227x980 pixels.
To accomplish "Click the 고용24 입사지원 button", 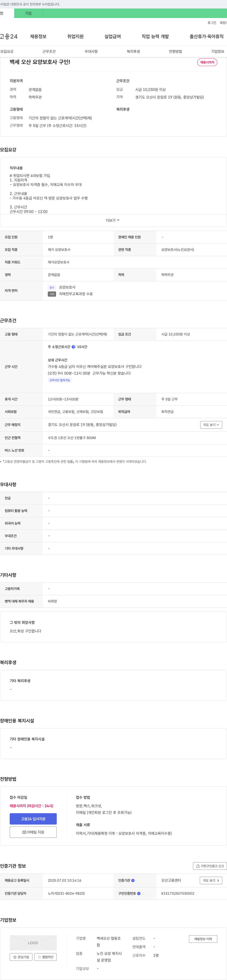I will pos(33,819).
